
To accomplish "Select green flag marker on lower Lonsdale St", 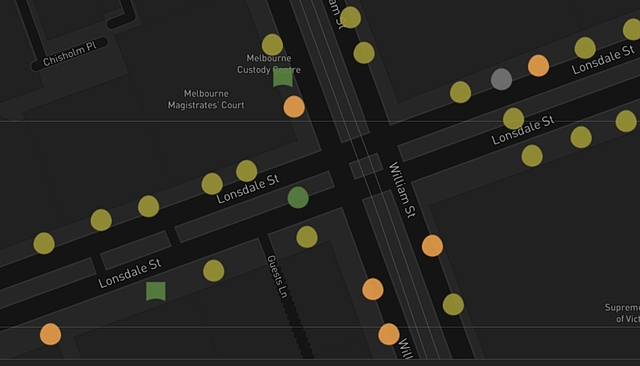I will click(156, 291).
